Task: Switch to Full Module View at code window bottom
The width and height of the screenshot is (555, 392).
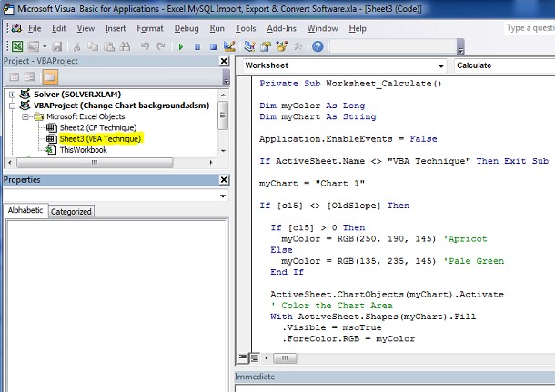Action: (x=253, y=357)
